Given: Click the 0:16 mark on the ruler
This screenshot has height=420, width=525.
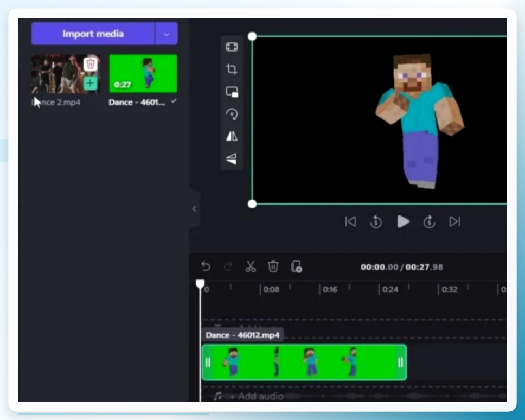Looking at the screenshot, I should tap(330, 289).
